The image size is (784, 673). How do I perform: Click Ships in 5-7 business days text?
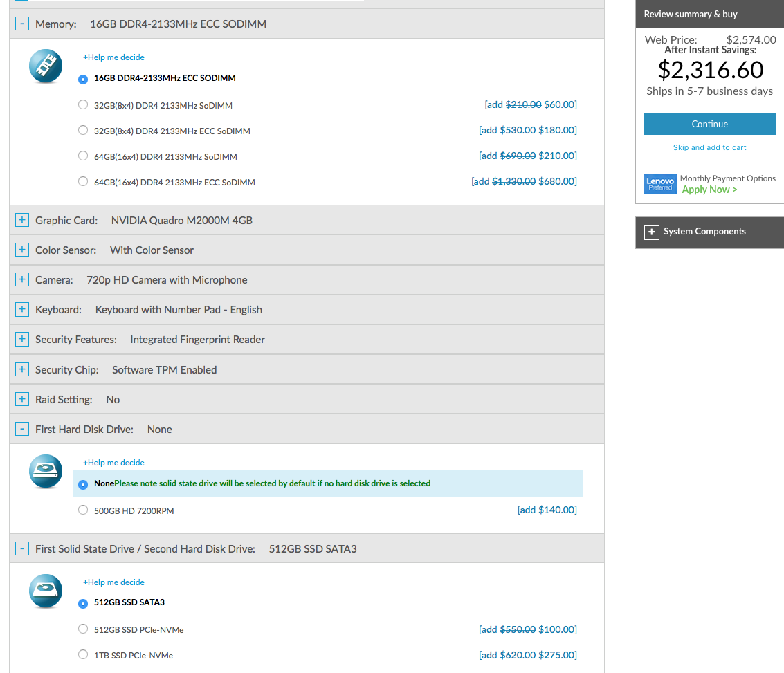(x=709, y=91)
